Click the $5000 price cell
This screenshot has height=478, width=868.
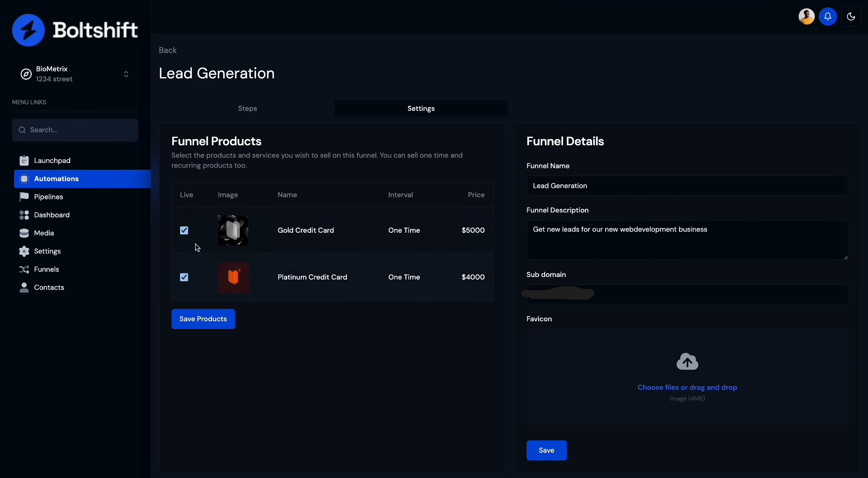pyautogui.click(x=473, y=230)
